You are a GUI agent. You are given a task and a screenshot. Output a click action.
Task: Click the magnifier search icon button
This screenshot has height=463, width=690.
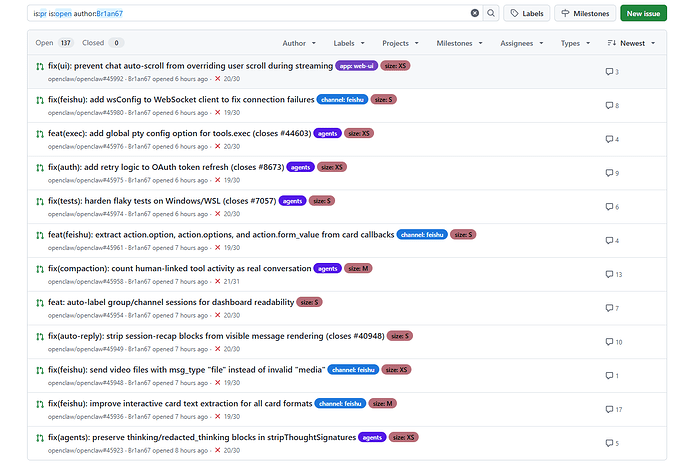click(x=491, y=13)
